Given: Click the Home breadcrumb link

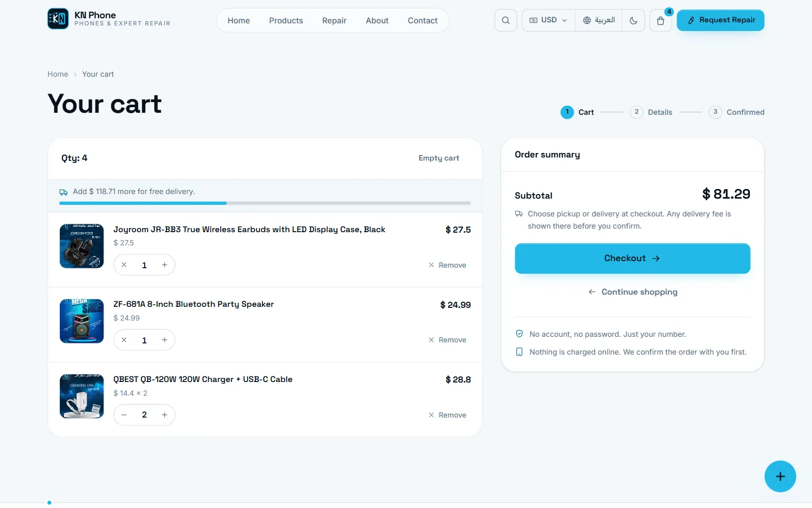Looking at the screenshot, I should coord(58,74).
